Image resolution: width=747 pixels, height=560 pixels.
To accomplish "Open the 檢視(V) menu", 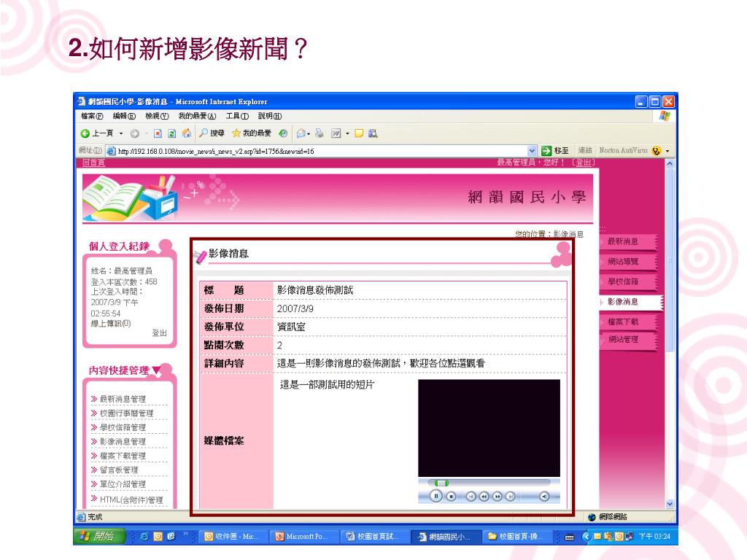I will click(157, 116).
